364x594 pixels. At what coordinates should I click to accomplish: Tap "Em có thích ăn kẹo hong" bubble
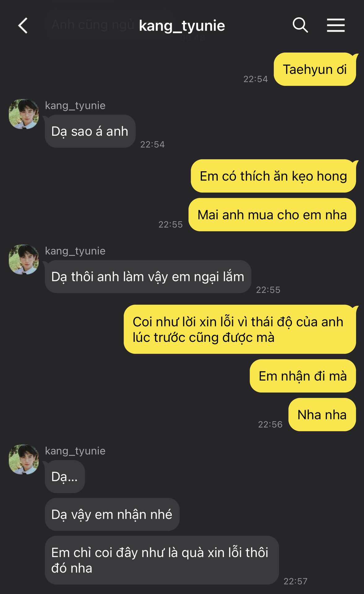click(273, 176)
